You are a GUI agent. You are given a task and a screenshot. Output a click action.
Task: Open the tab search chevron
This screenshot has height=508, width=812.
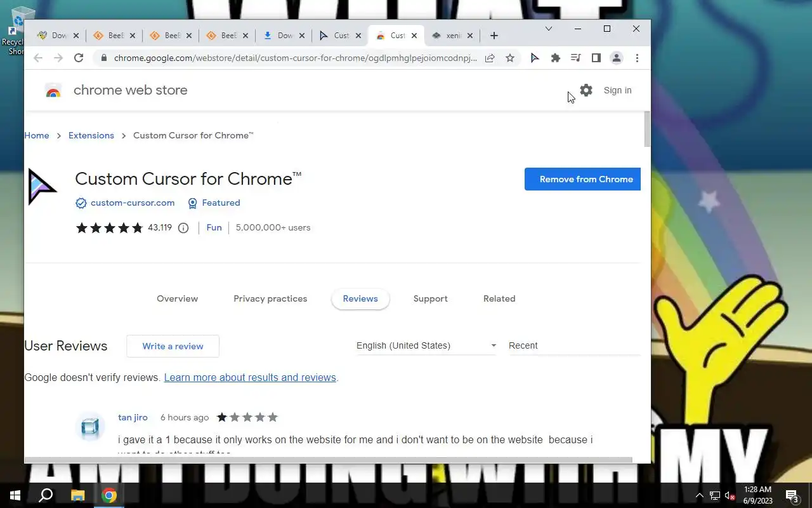(x=549, y=29)
